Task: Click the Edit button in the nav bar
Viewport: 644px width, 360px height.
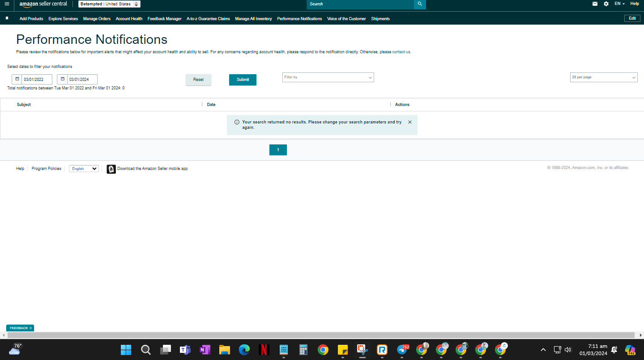Action: pos(632,18)
